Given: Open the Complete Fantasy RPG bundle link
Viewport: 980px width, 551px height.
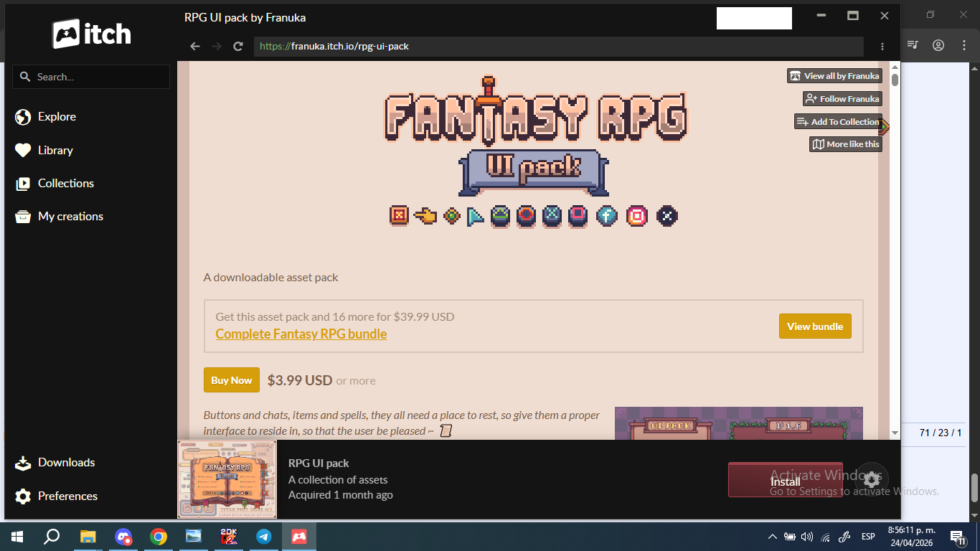Looking at the screenshot, I should coord(301,334).
